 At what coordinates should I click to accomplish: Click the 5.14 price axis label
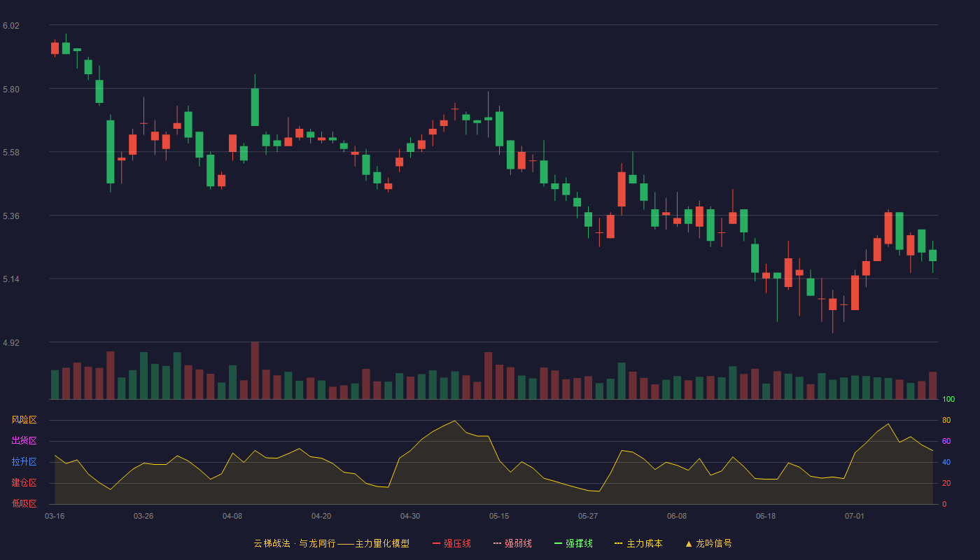click(11, 279)
